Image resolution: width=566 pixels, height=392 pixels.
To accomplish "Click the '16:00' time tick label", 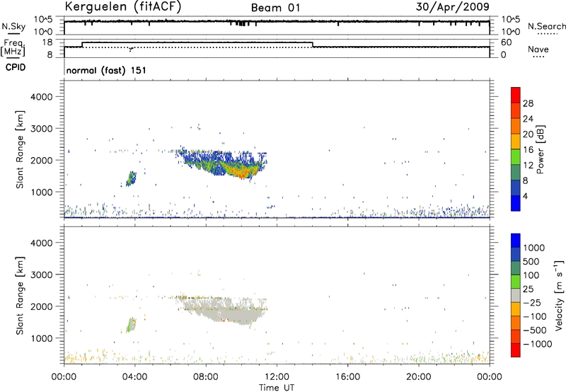I will (347, 377).
